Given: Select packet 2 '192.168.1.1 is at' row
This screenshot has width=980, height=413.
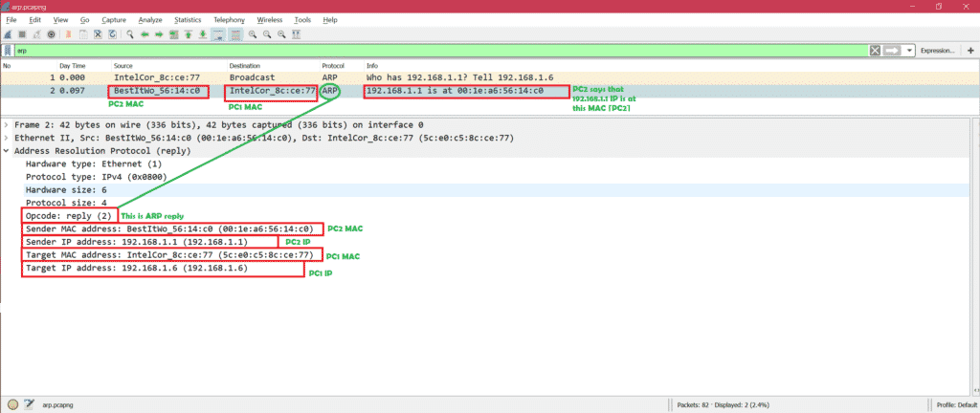Looking at the screenshot, I should tap(489, 91).
